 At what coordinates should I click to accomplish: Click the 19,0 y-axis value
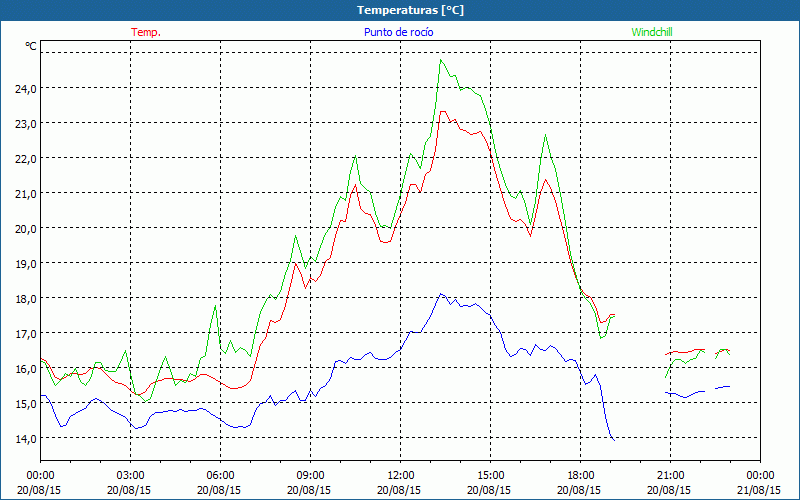[26, 264]
